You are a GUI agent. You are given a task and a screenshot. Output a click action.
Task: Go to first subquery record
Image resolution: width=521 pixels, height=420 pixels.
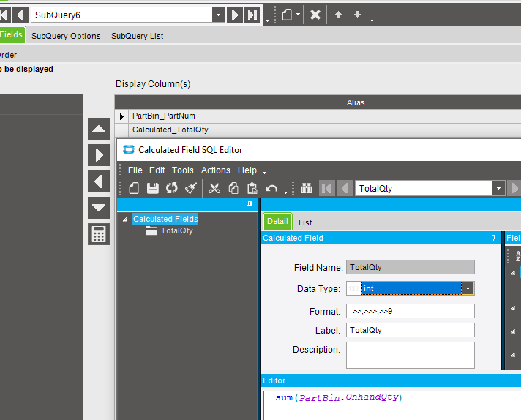coord(4,15)
